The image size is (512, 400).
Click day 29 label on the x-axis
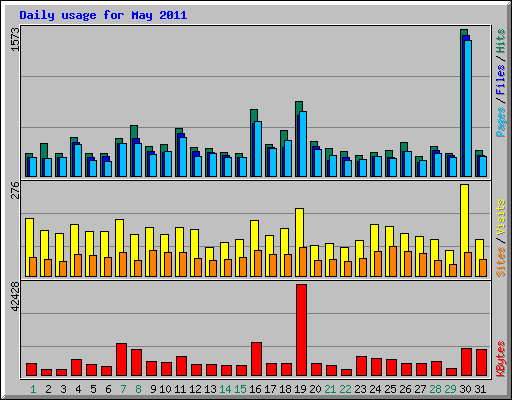(x=450, y=389)
